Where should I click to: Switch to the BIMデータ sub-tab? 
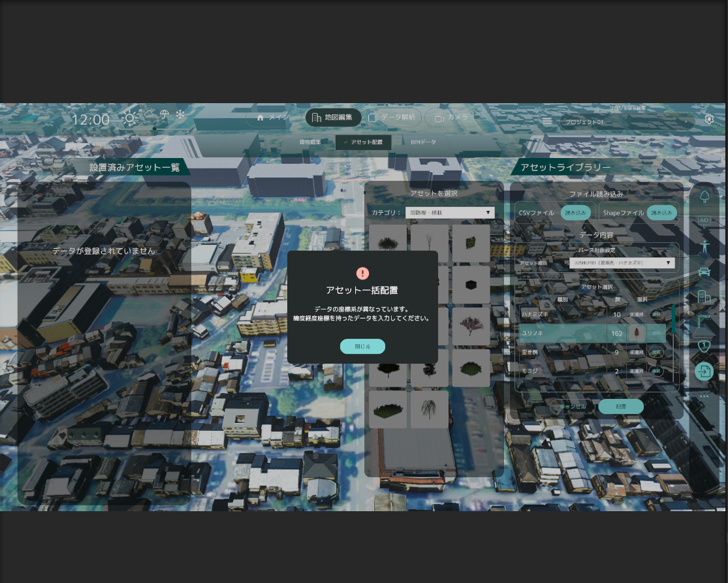pyautogui.click(x=423, y=142)
